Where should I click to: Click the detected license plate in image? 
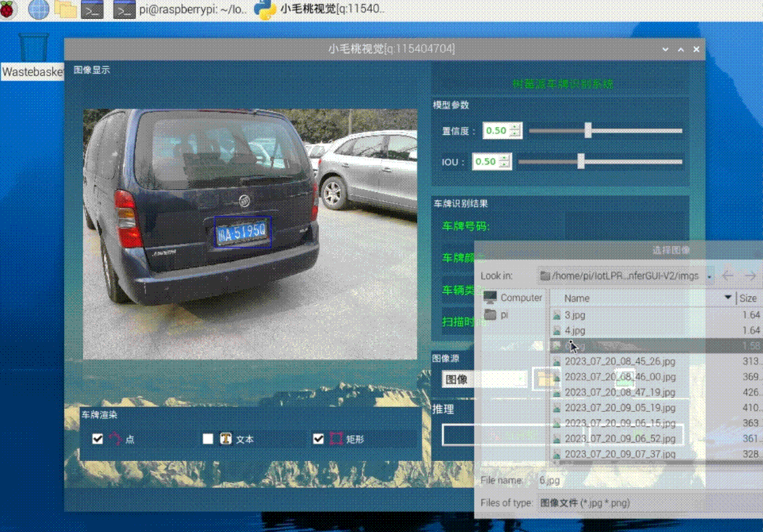click(243, 232)
